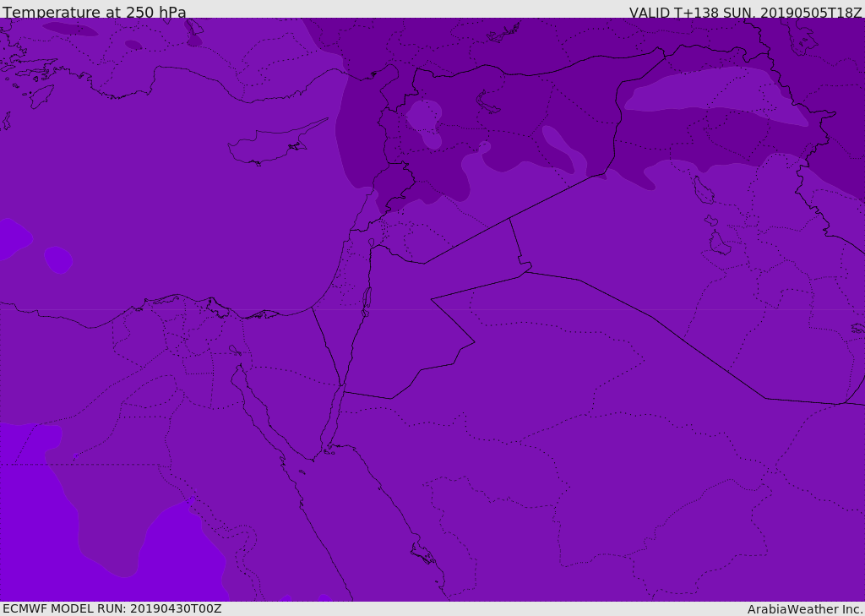Click the ECMWF MODEL RUN label
This screenshot has width=865, height=616.
(112, 608)
